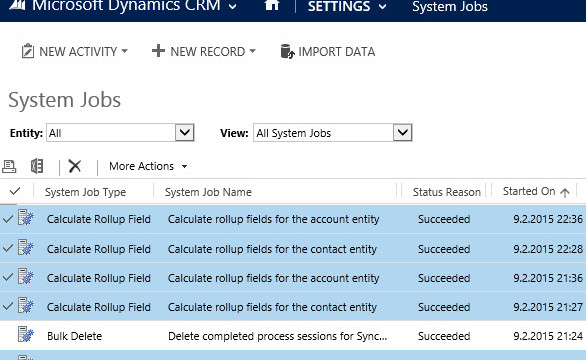Click the print grid icon

[9, 166]
